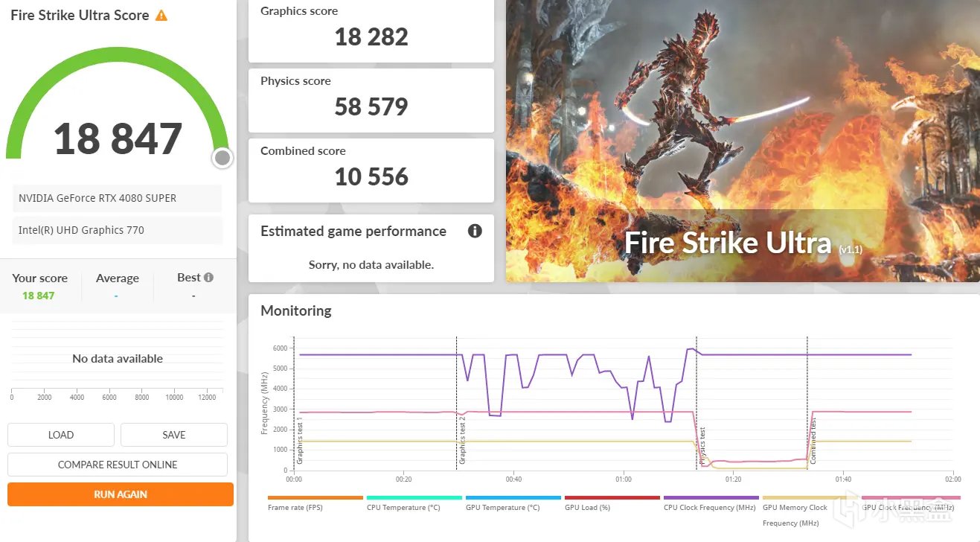The image size is (980, 542).
Task: Toggle the Frame rate (FPS) legend entry
Action: 316,503
